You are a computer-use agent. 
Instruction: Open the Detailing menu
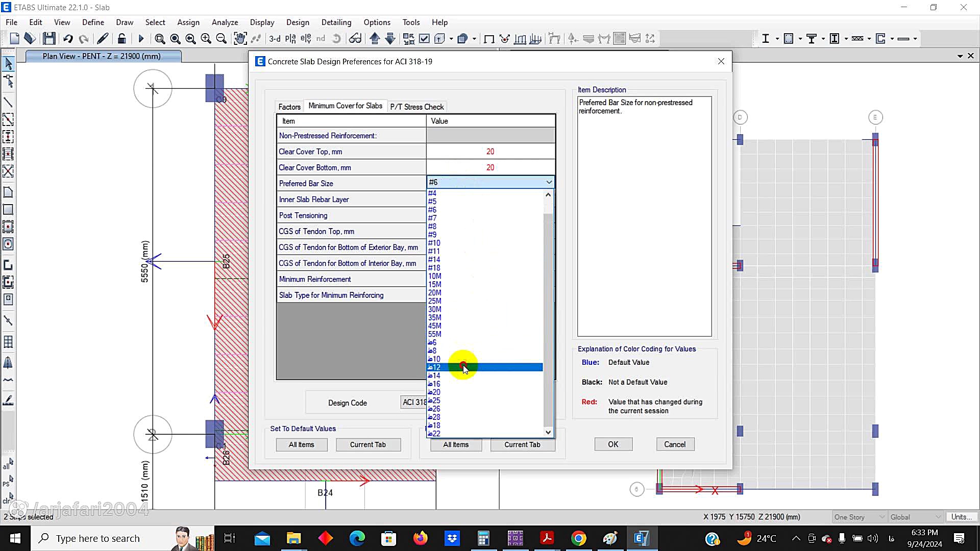click(x=336, y=22)
